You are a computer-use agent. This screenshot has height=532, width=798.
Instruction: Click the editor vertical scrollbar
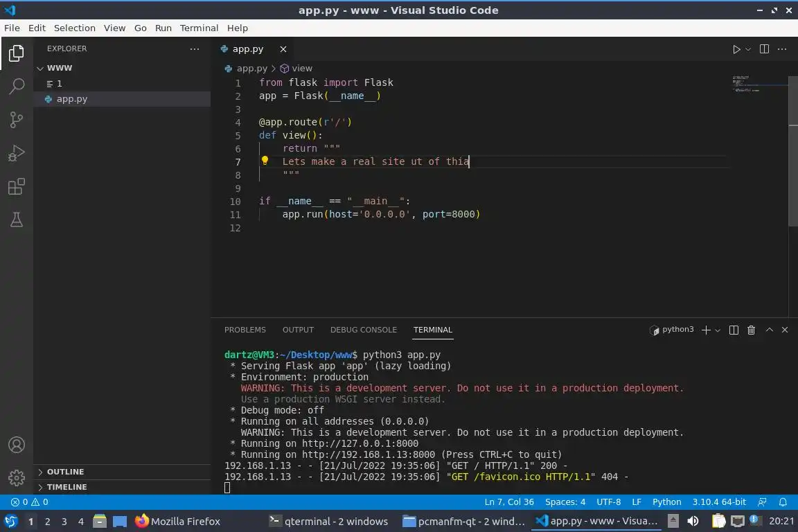point(793,152)
